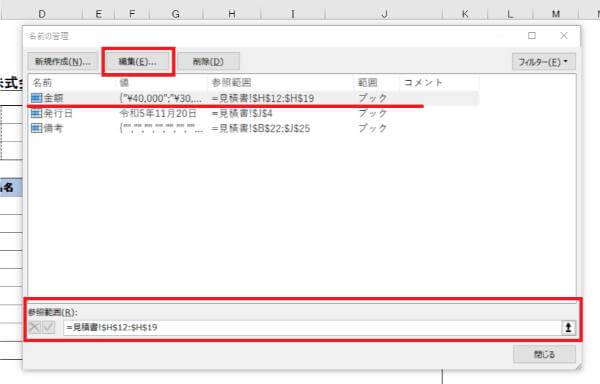Confirm reference edit with checkmark icon
Image resolution: width=600 pixels, height=384 pixels.
[x=49, y=327]
